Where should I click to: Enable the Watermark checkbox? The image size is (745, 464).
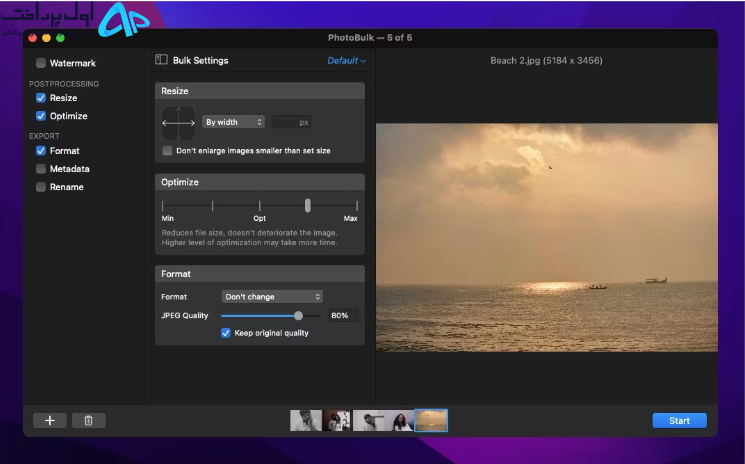41,63
